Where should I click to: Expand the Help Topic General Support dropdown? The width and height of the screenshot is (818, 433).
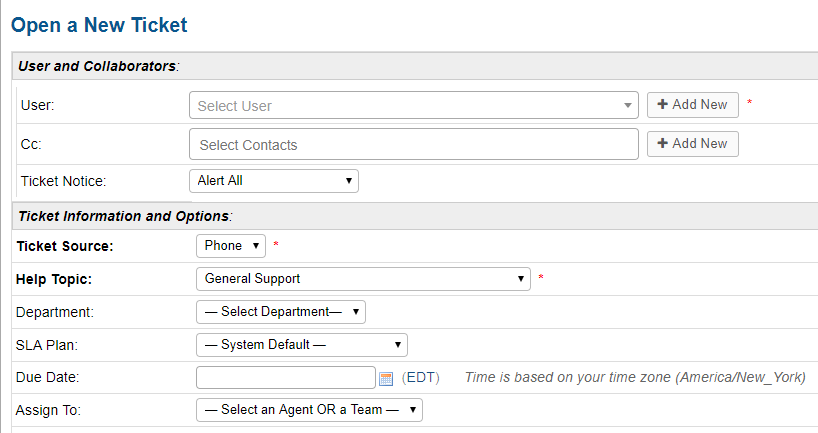[363, 279]
